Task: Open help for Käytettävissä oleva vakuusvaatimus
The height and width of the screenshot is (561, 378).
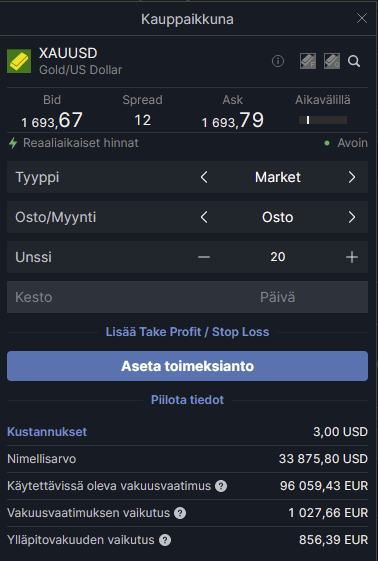Action: pyautogui.click(x=221, y=486)
